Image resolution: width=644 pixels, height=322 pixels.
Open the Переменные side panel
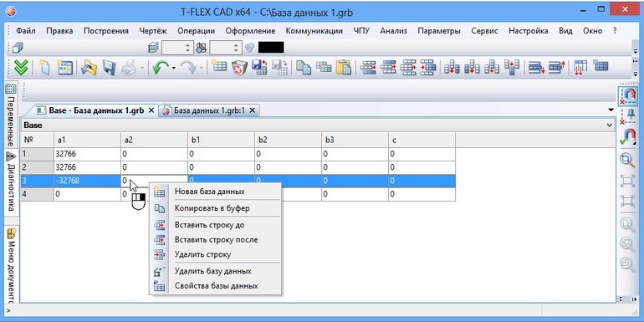click(11, 115)
